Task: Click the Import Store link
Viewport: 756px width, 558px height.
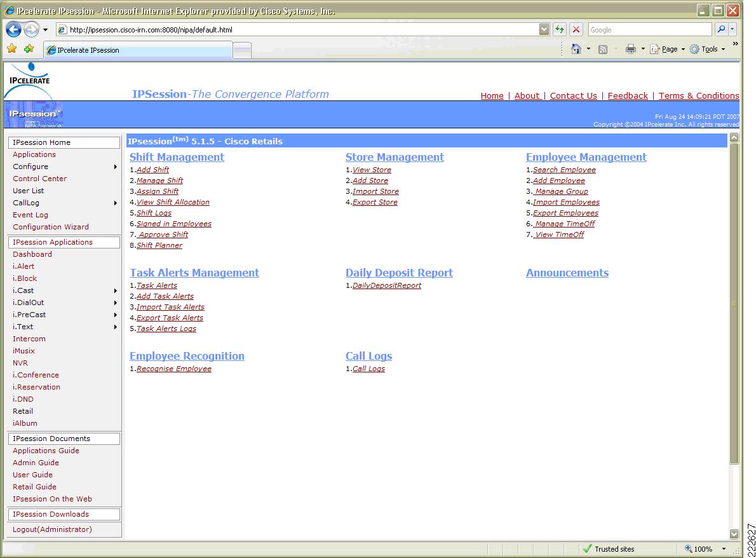Action: [375, 191]
